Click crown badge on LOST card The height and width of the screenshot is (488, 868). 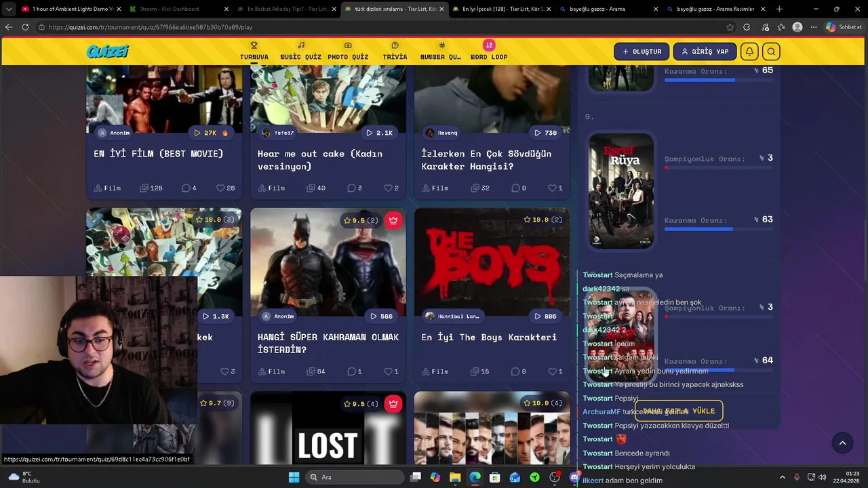393,404
